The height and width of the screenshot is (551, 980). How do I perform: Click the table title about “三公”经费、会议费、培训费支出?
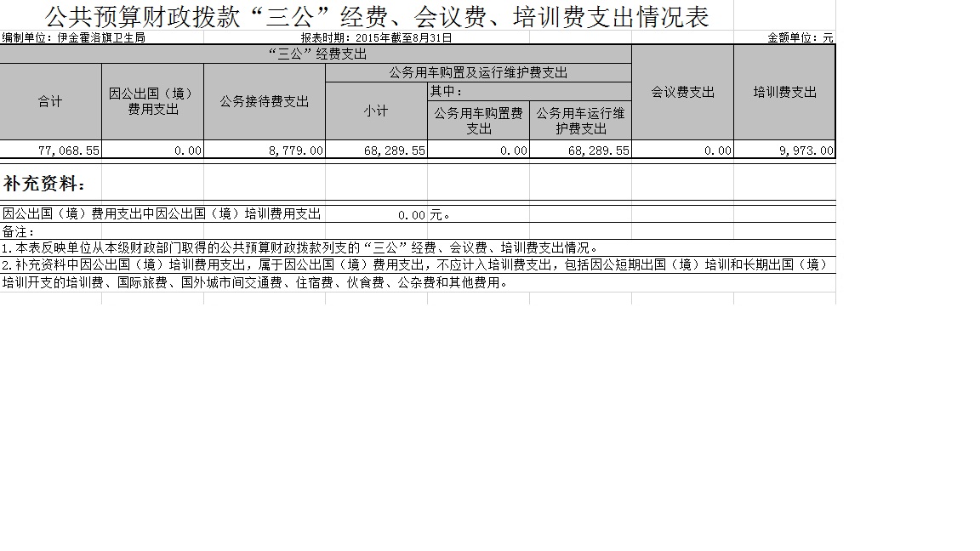point(377,17)
